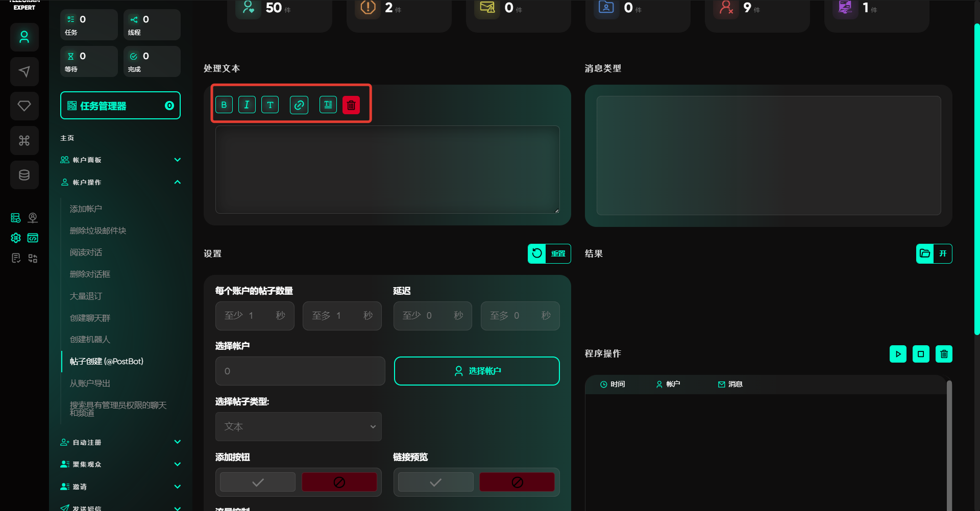Select 创建聊天群 in sidebar
Viewport: 980px width, 511px height.
pos(90,318)
